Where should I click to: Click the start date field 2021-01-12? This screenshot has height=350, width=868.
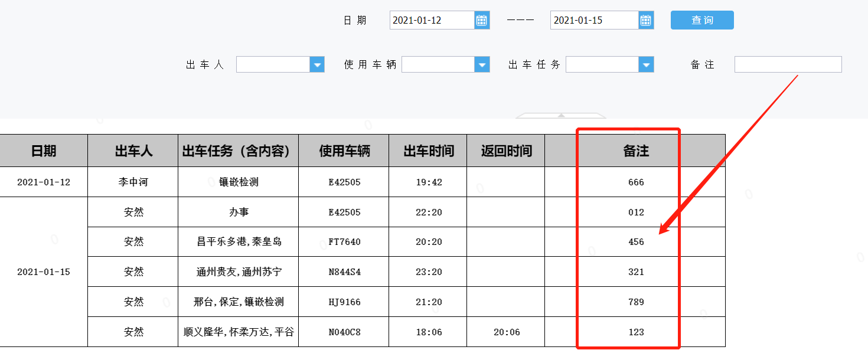tap(432, 20)
